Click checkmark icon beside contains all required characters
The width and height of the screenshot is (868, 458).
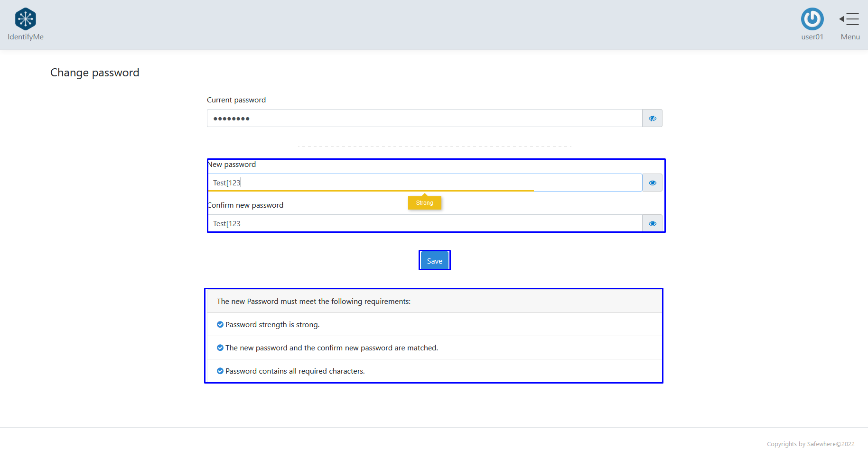click(x=220, y=371)
